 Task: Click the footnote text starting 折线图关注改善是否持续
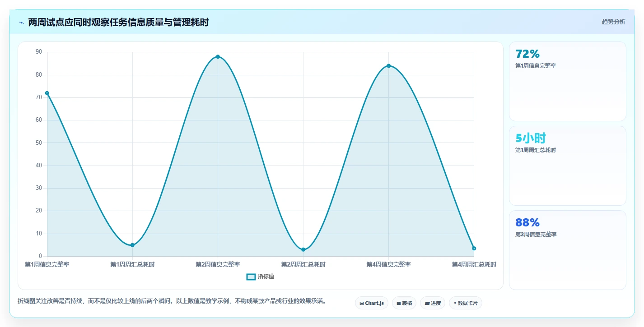(172, 301)
